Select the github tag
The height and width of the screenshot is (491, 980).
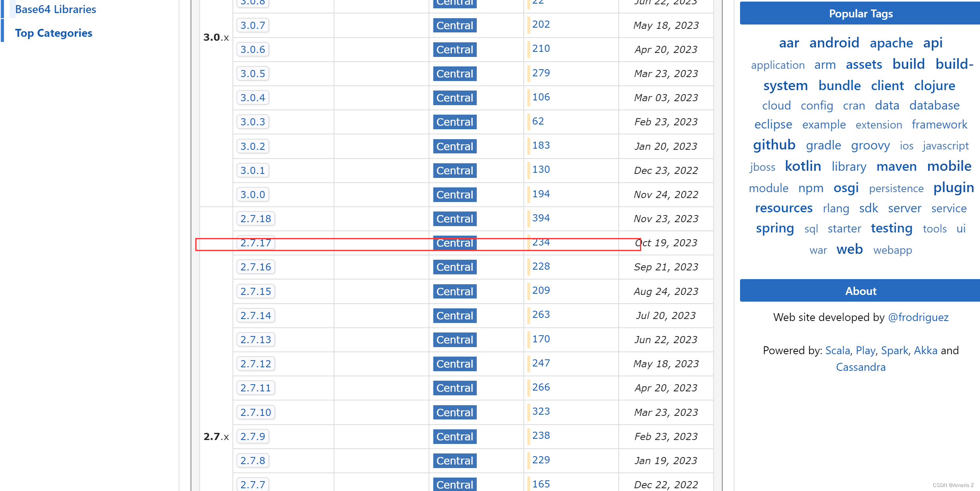click(x=774, y=145)
